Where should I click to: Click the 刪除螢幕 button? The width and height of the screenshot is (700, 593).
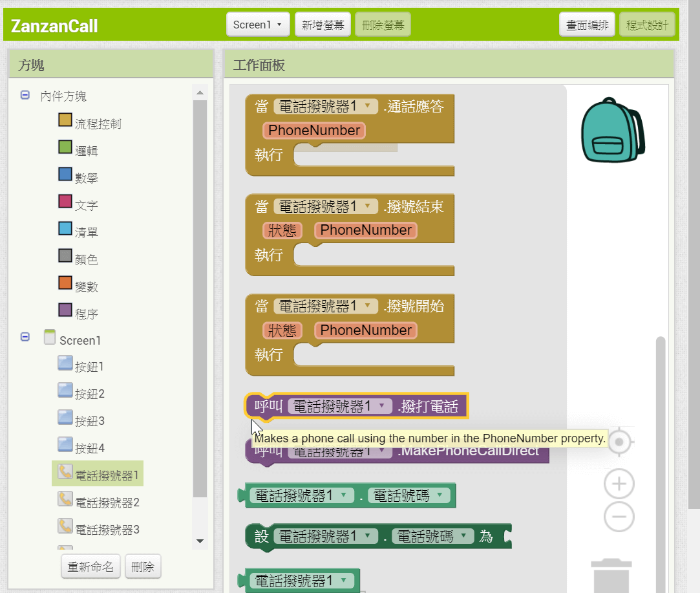coord(383,25)
